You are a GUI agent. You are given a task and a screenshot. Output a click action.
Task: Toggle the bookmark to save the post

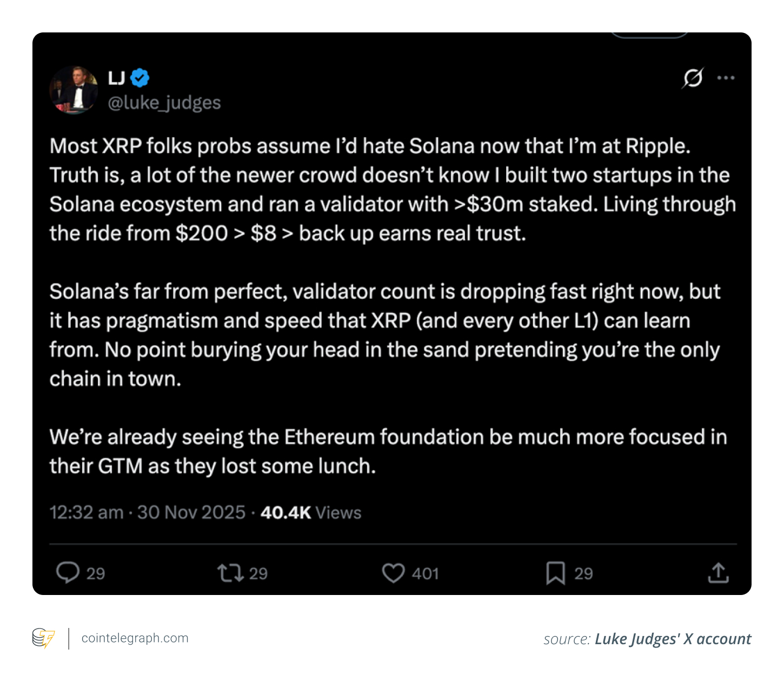(x=557, y=573)
